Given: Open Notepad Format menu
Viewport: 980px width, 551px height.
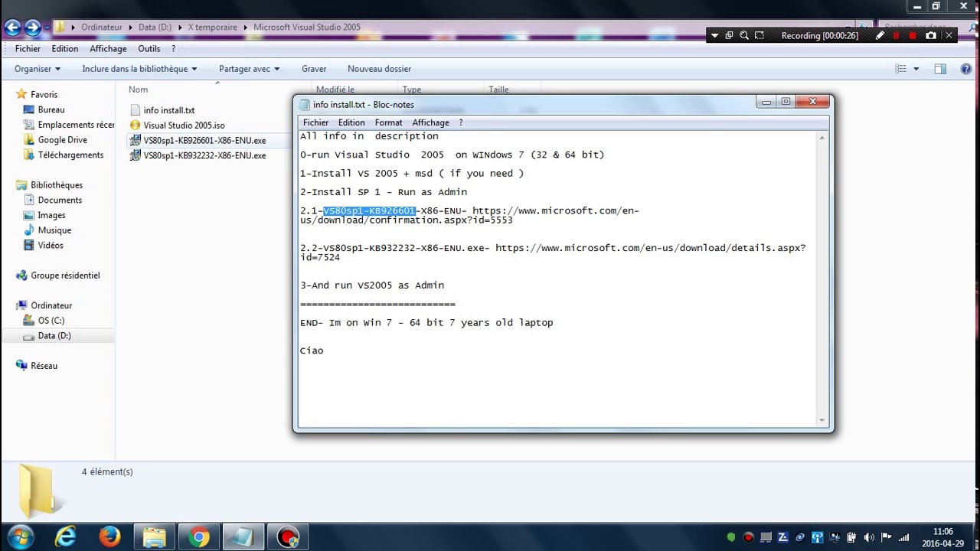Looking at the screenshot, I should [x=388, y=122].
